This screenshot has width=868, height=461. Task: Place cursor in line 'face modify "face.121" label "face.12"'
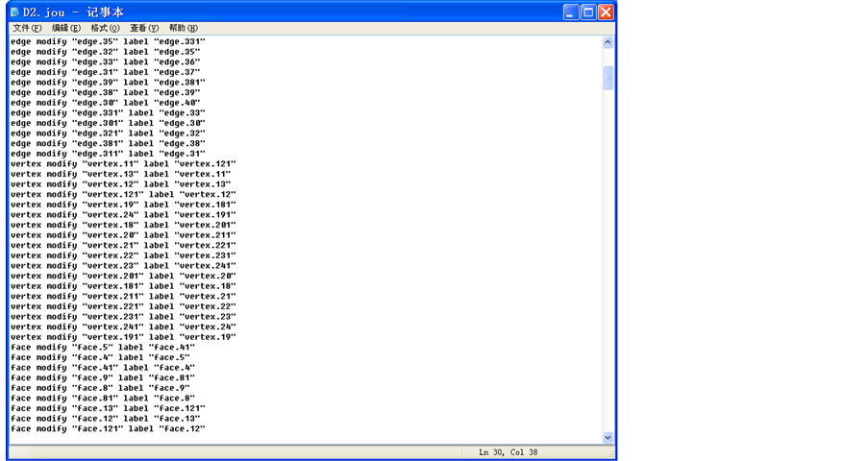tap(108, 429)
